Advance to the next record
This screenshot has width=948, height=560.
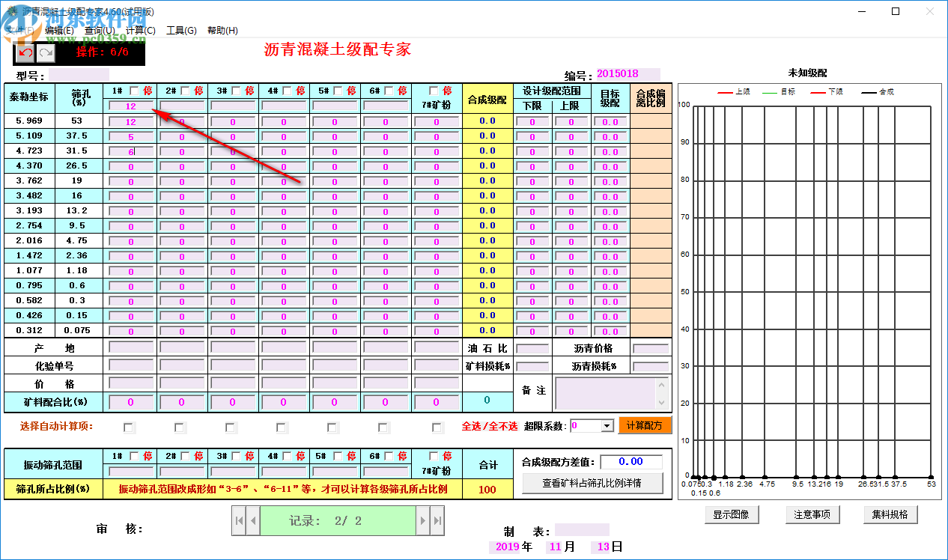pos(423,519)
